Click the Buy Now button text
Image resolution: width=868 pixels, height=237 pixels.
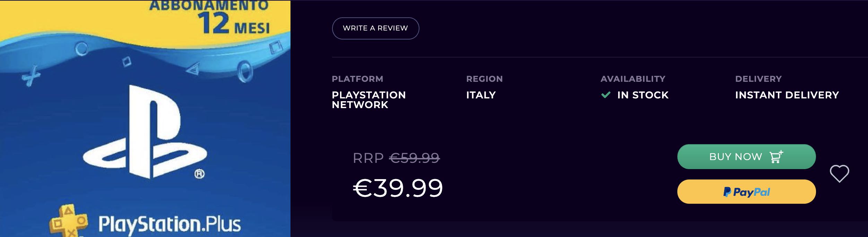point(736,157)
